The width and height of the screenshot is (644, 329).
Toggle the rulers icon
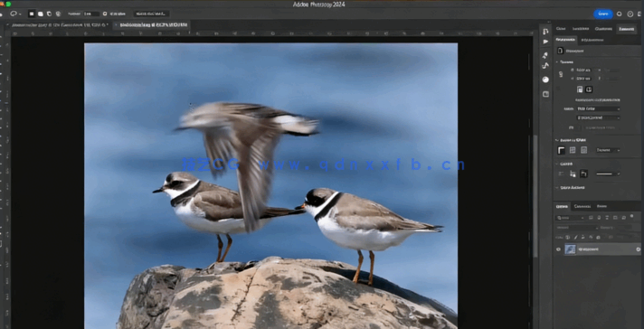point(561,150)
